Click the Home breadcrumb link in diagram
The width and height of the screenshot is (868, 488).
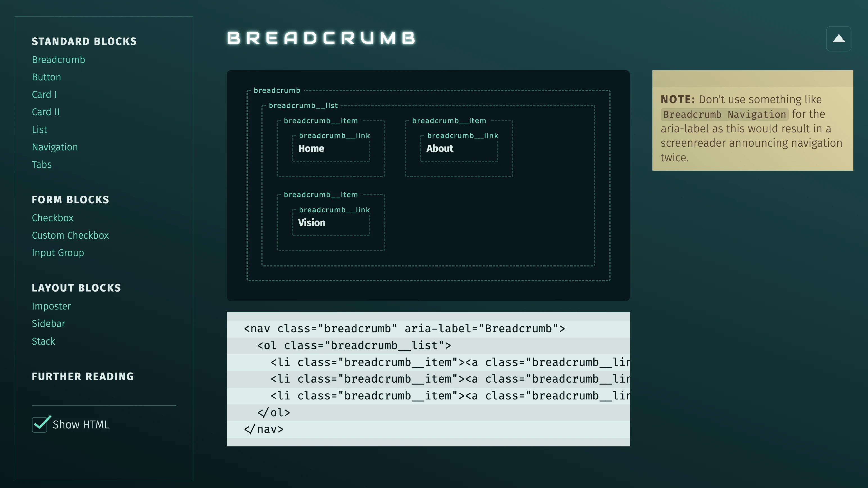coord(311,148)
